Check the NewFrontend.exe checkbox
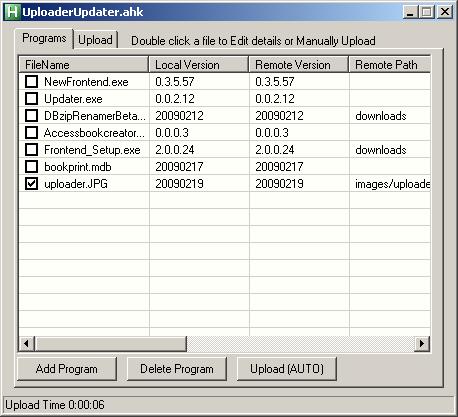The width and height of the screenshot is (458, 417). (x=31, y=81)
